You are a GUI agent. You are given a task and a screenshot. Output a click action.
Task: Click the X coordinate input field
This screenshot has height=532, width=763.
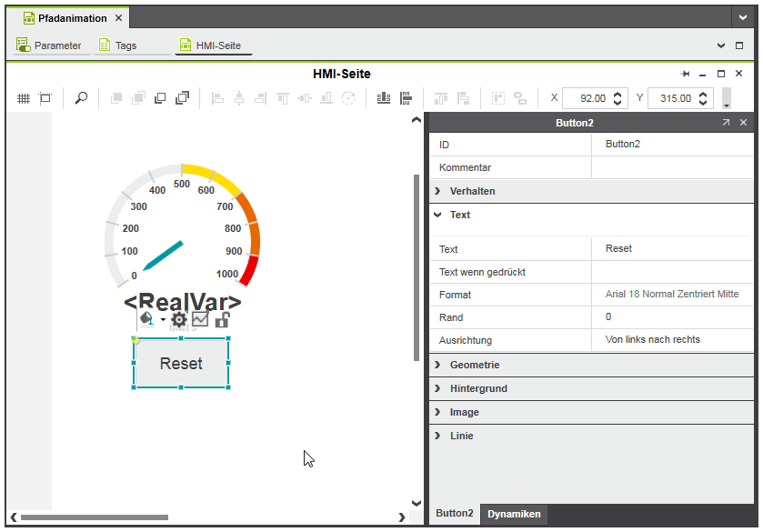point(586,98)
